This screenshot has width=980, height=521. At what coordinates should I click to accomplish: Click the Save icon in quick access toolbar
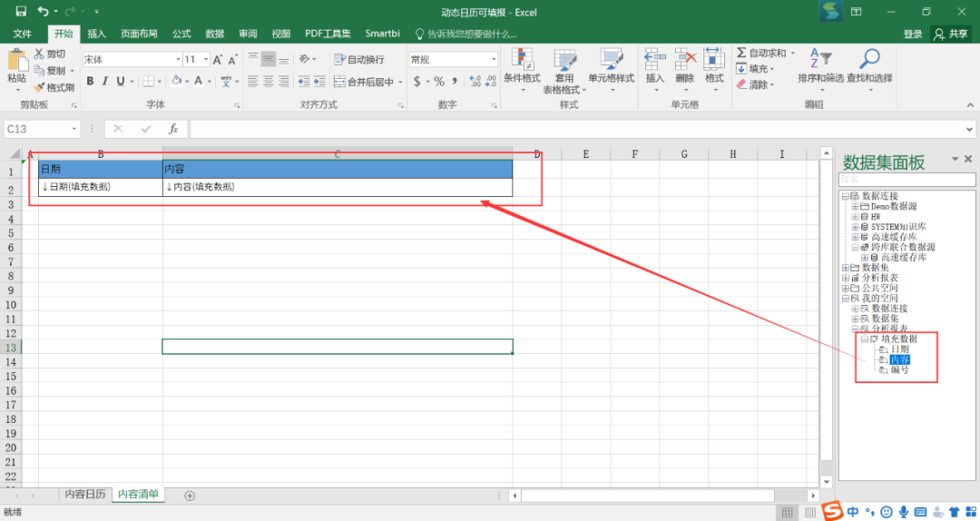coord(21,11)
